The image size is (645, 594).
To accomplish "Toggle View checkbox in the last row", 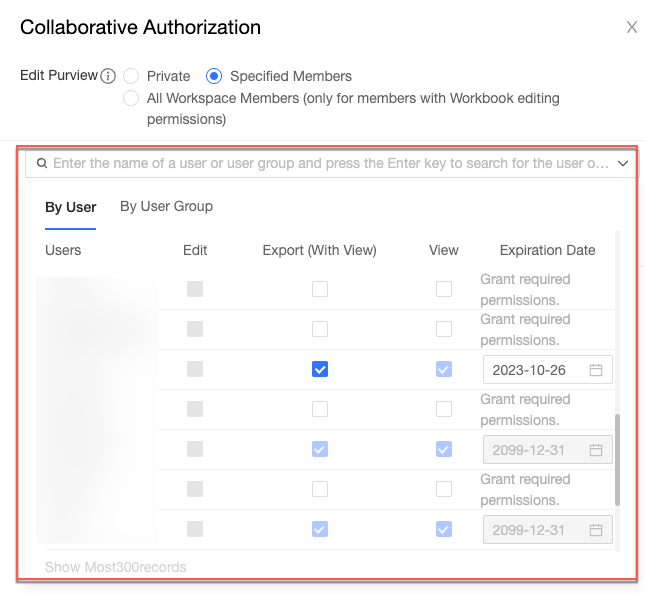I will (x=443, y=529).
